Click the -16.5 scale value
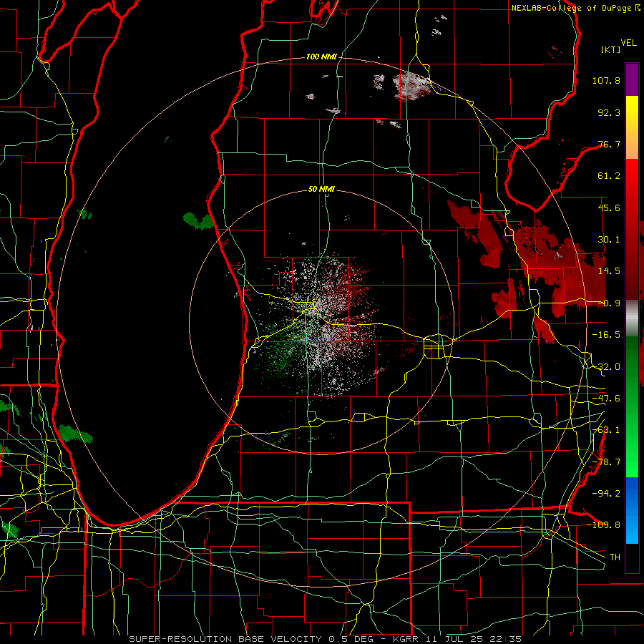644x644 pixels. (606, 335)
